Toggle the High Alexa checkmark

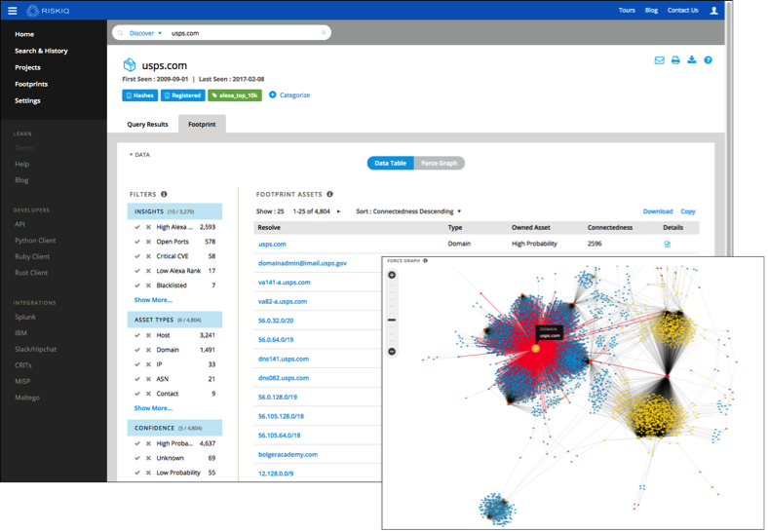137,227
